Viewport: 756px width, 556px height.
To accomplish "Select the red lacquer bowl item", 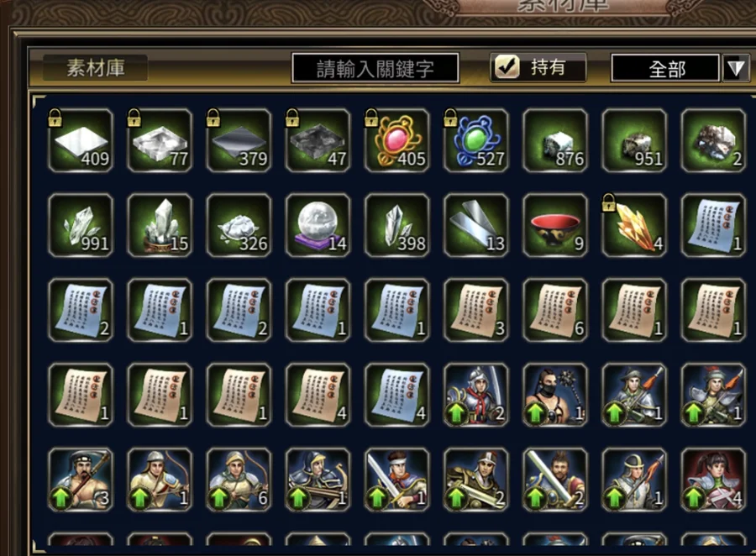I will click(555, 225).
